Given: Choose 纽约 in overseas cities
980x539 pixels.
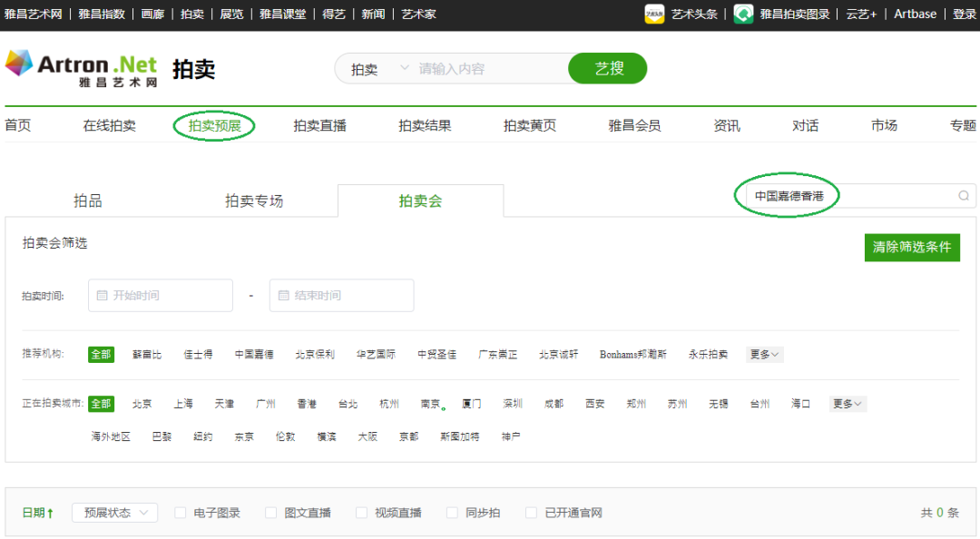Looking at the screenshot, I should point(203,436).
